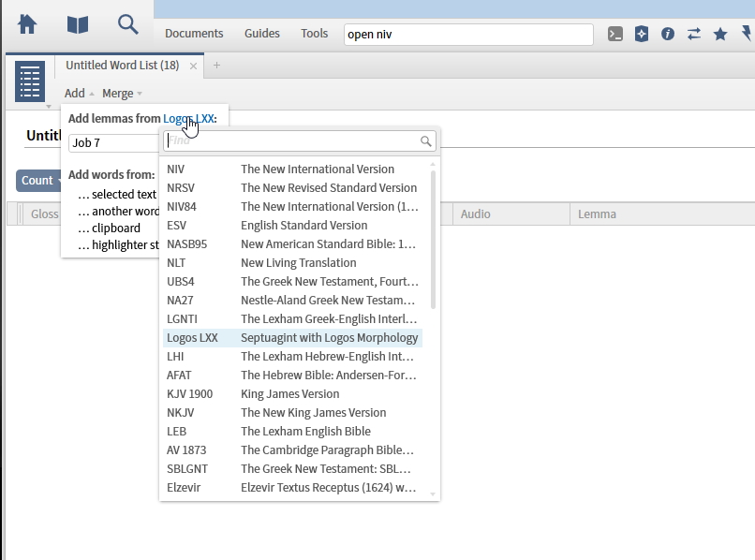Open the command terminal icon

(x=615, y=34)
